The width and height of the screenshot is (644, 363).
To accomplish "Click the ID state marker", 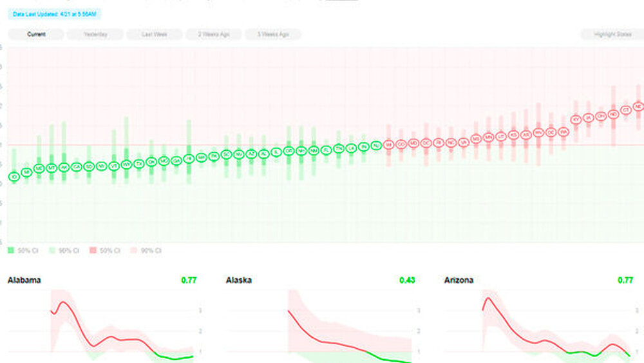I will point(14,176).
